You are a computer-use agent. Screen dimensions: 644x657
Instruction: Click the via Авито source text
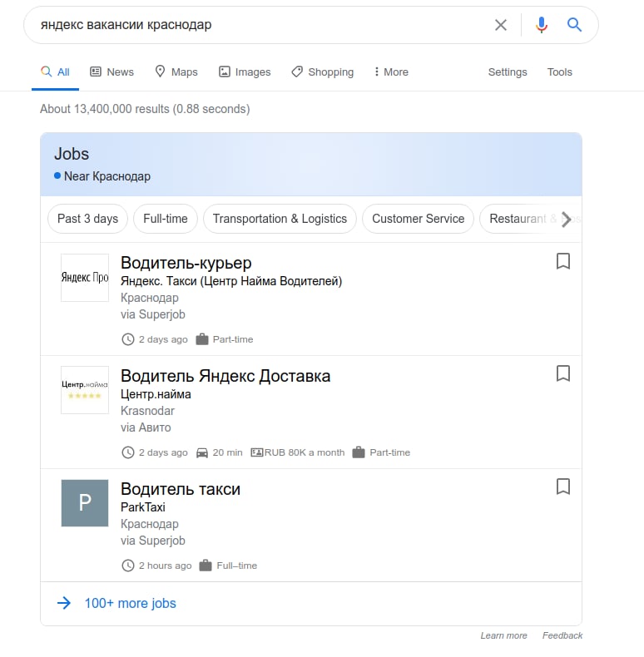146,427
